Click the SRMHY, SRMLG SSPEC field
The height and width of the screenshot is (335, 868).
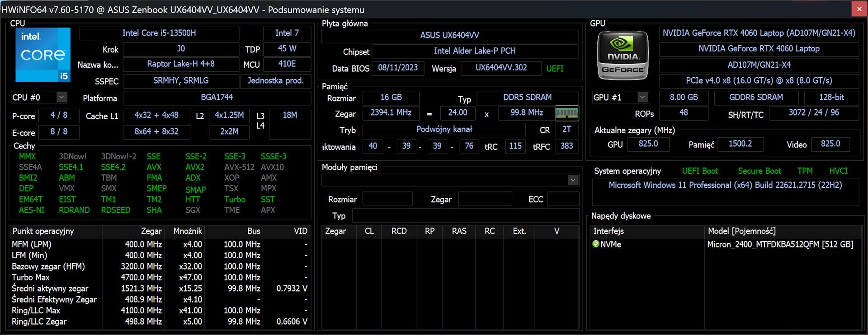pos(181,81)
